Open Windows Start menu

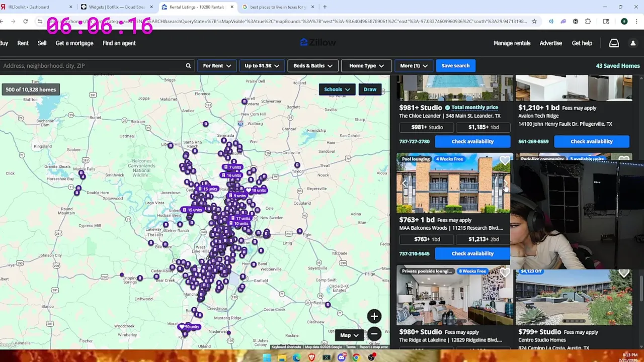tap(266, 357)
